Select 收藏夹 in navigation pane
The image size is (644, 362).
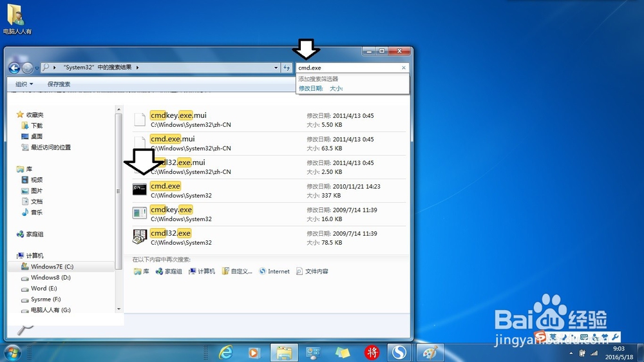(x=35, y=115)
